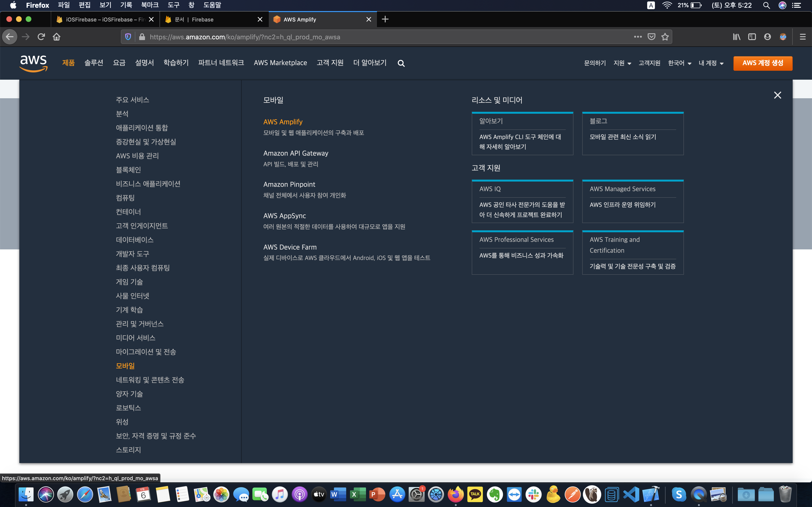Click the AWS 계정 생성 button
812x507 pixels.
(763, 63)
